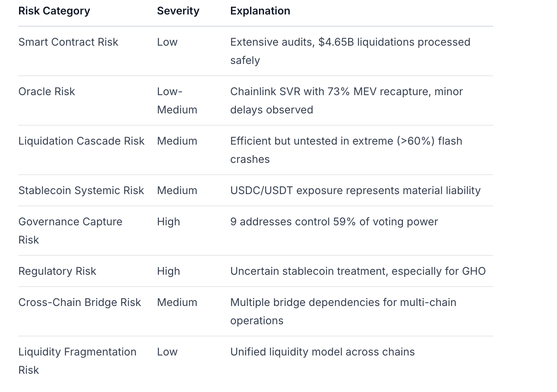Select the Cross-Chain Bridge Risk cell

point(80,303)
